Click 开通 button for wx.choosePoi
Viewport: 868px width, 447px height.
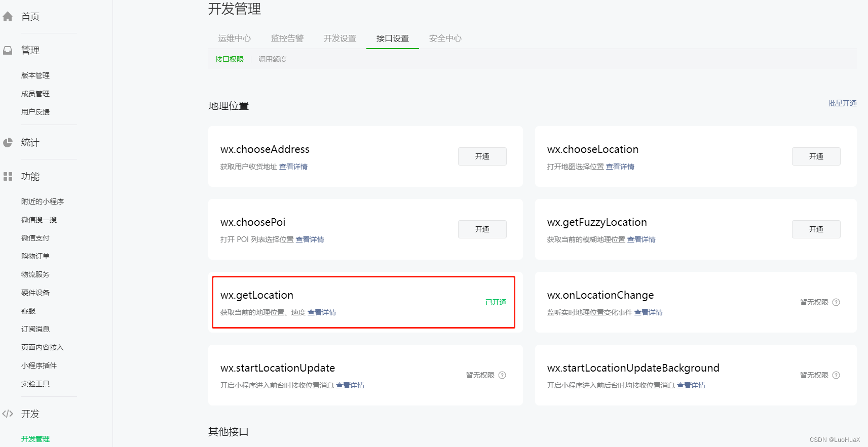[x=482, y=229]
